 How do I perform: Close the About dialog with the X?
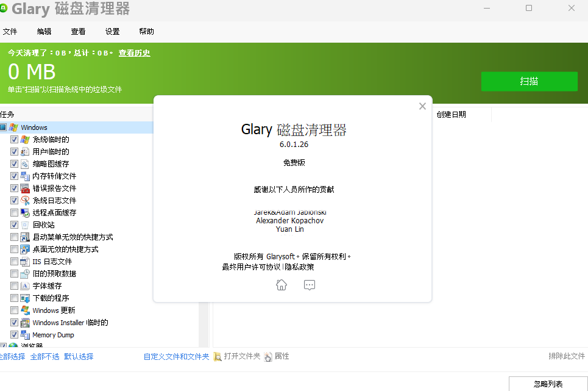(x=422, y=106)
